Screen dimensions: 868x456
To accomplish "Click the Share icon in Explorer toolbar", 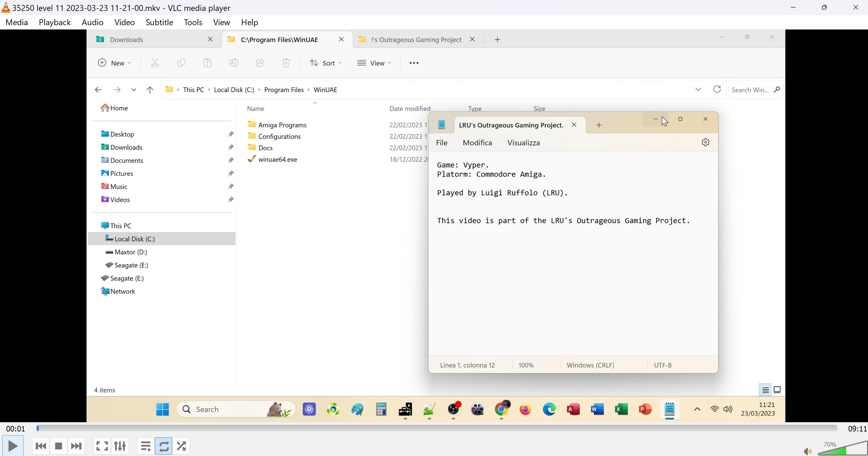I will point(260,63).
